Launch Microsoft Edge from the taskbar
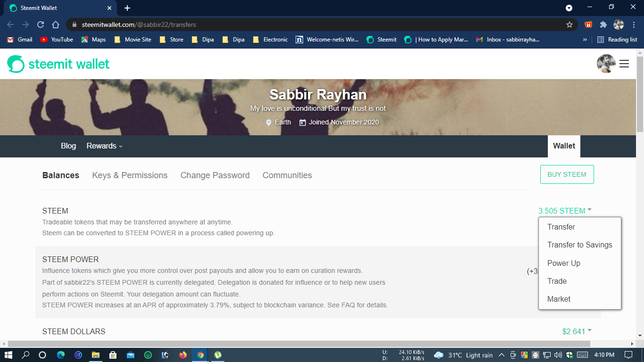Image resolution: width=644 pixels, height=362 pixels. 61,355
